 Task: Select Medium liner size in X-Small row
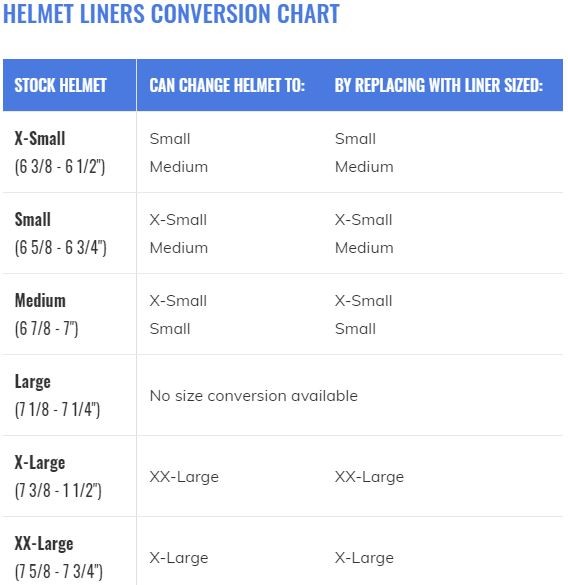click(x=364, y=166)
